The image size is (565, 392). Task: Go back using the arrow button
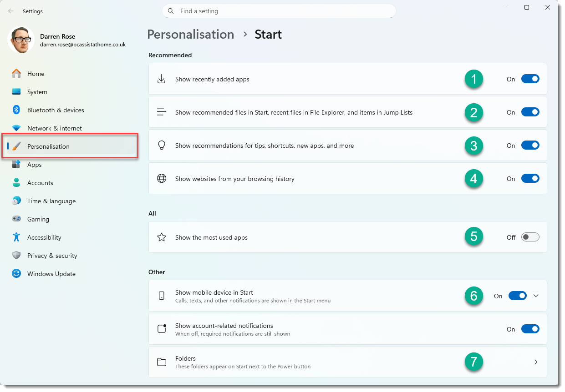pos(10,11)
